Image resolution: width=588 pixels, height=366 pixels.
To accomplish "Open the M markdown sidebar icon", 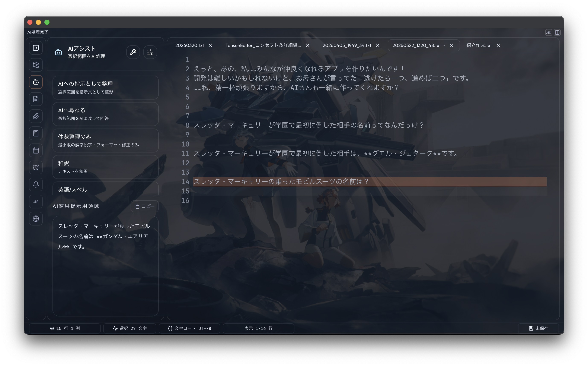I will click(x=36, y=202).
